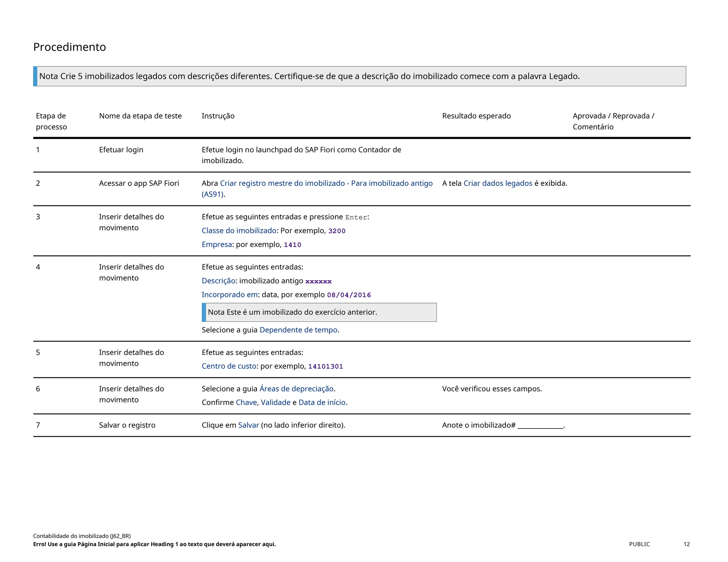The width and height of the screenshot is (728, 562).
Task: Click the 'Procedimento' heading
Action: pyautogui.click(x=70, y=47)
